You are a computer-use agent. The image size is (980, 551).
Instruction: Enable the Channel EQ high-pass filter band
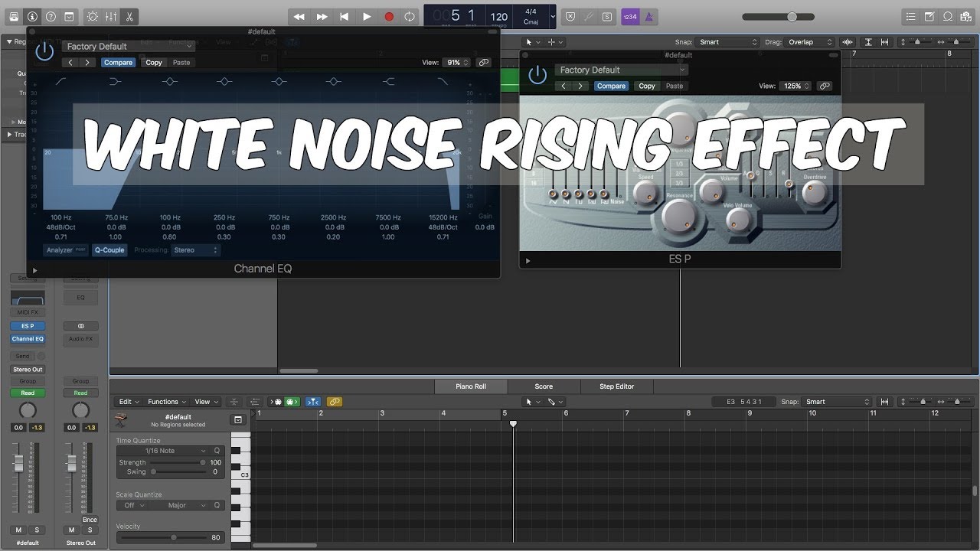click(60, 81)
